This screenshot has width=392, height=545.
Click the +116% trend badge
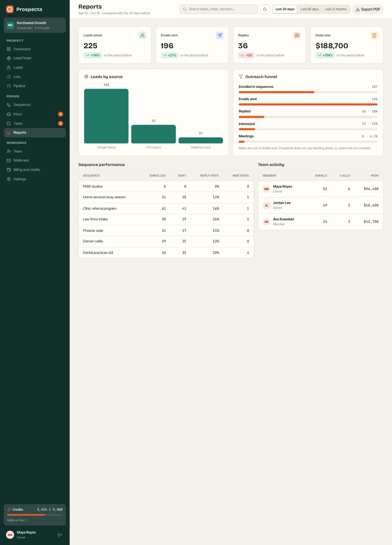[x=93, y=55]
